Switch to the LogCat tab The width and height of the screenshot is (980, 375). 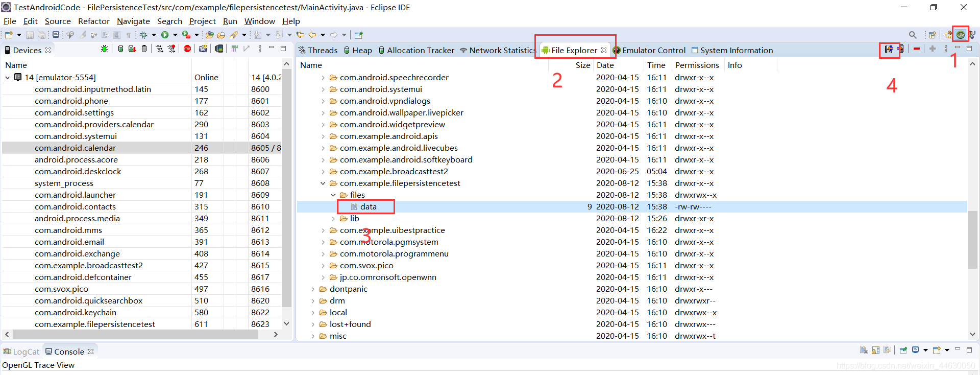click(21, 351)
